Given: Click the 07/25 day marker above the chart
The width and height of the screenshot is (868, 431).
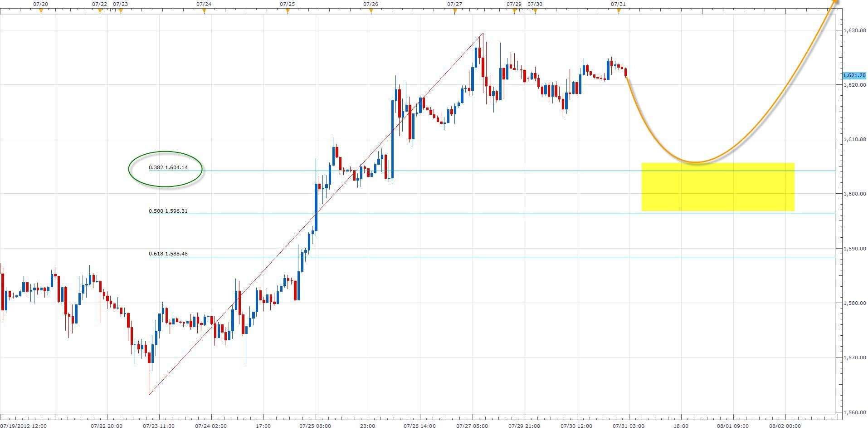Looking at the screenshot, I should (288, 4).
